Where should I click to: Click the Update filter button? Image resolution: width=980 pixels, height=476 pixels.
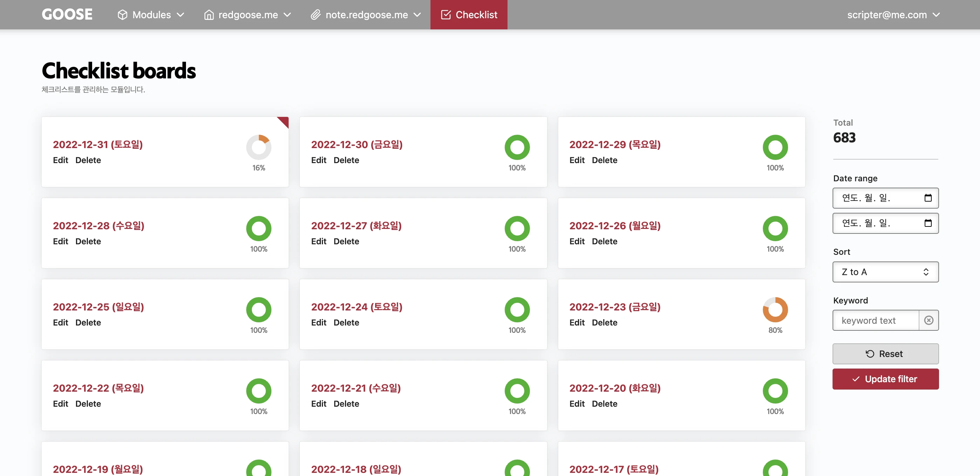[x=885, y=379]
